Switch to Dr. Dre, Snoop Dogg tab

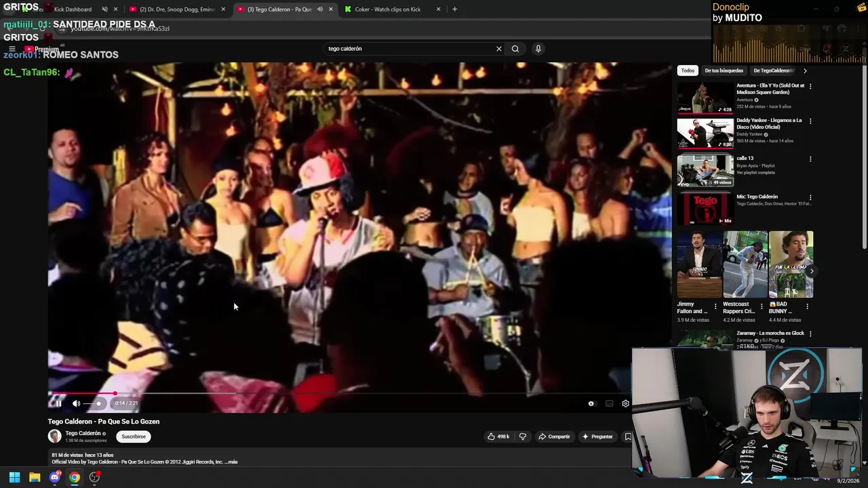(176, 9)
